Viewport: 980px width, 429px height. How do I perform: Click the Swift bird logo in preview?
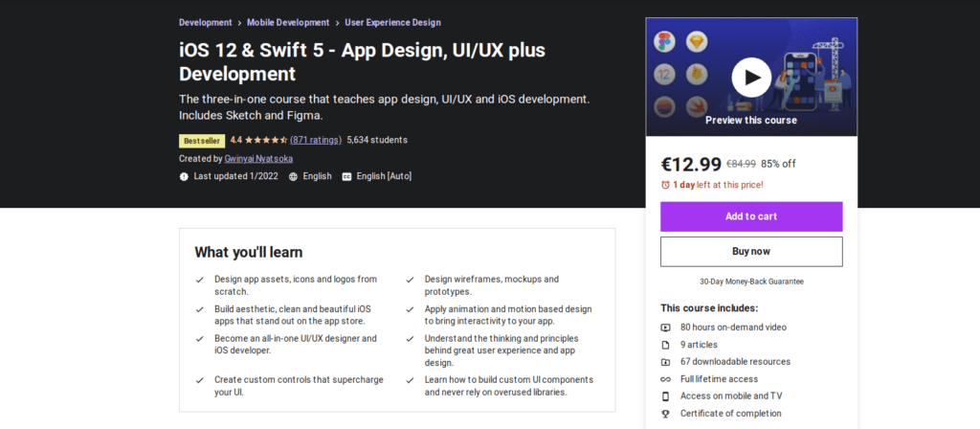[697, 107]
